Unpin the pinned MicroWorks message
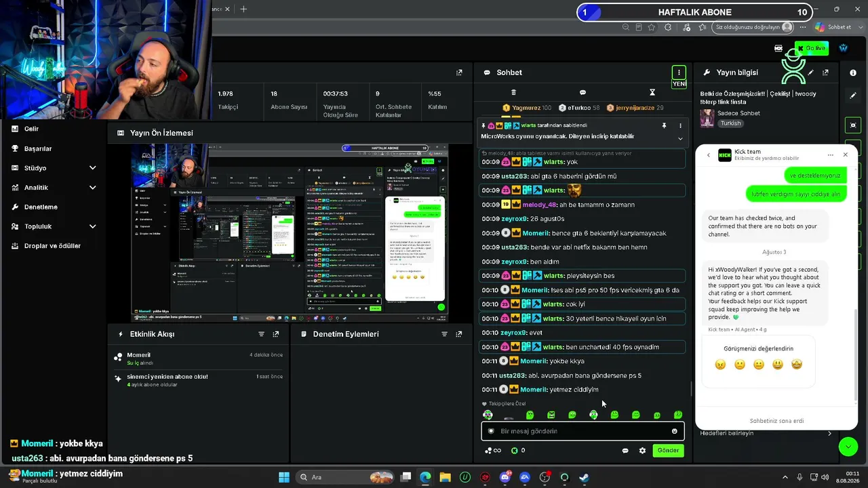868x488 pixels. click(x=664, y=125)
